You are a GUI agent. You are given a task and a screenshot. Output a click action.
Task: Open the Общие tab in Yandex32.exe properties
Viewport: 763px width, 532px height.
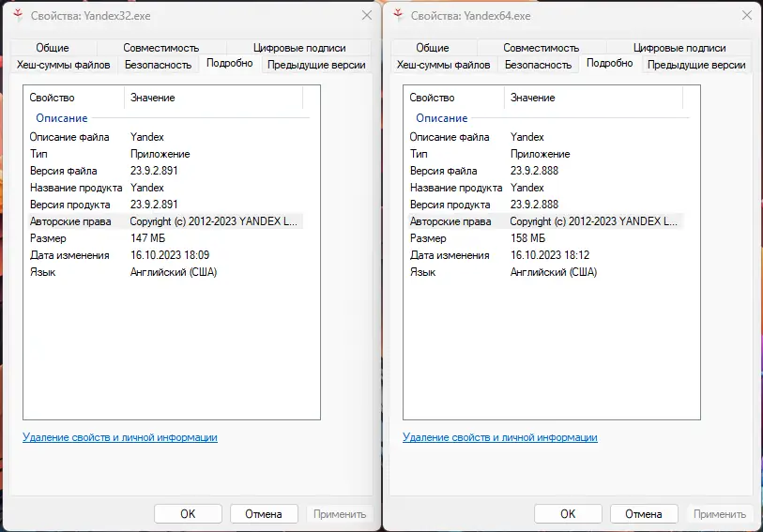point(53,48)
